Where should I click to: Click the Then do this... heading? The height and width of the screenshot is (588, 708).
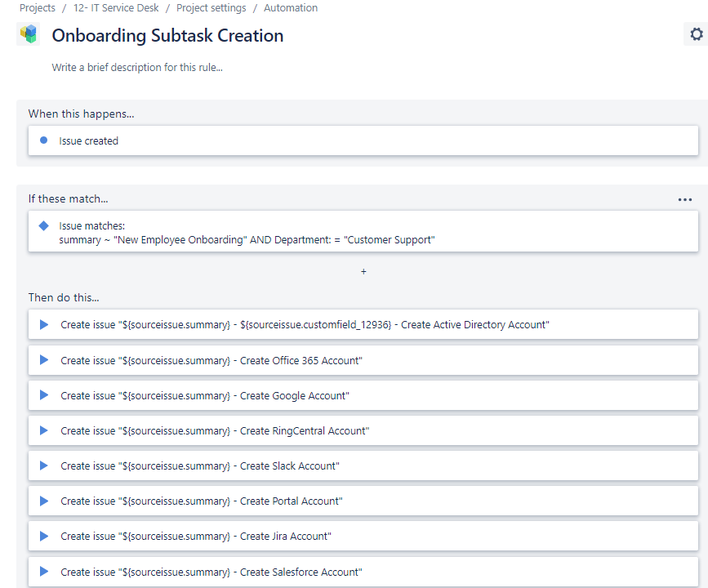click(64, 297)
